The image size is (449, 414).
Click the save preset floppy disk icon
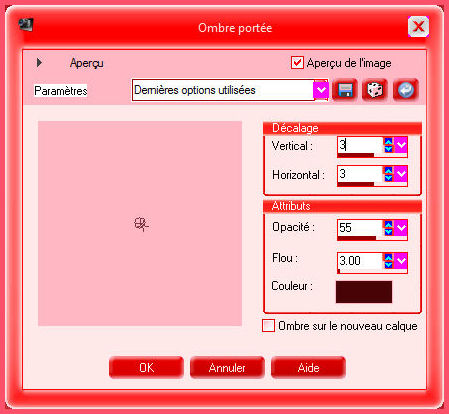[x=345, y=90]
